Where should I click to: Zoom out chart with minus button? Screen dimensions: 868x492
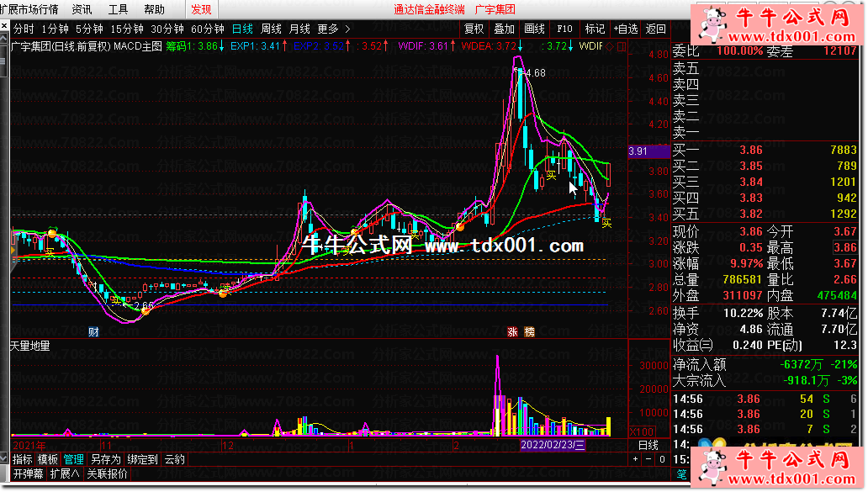[x=648, y=459]
